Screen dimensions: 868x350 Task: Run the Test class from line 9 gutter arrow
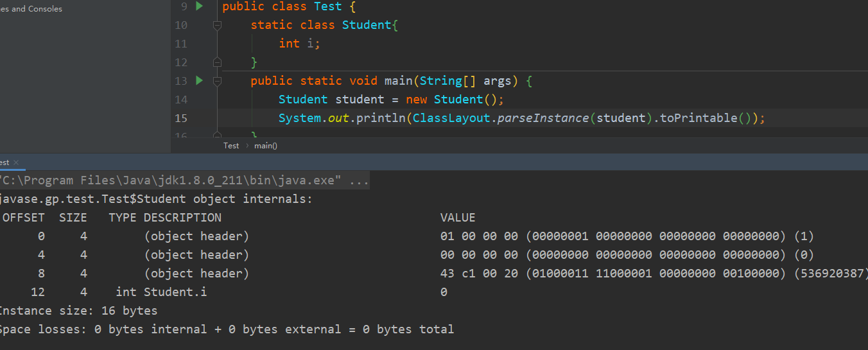(x=199, y=6)
